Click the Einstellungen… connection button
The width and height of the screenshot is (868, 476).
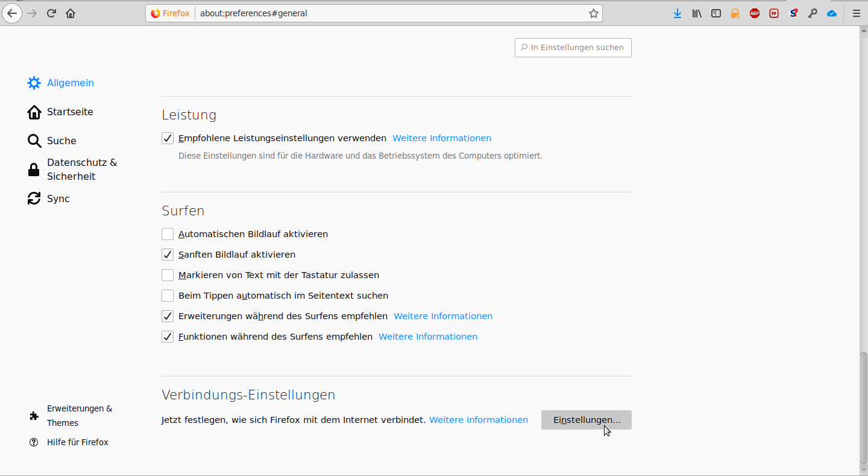(586, 420)
